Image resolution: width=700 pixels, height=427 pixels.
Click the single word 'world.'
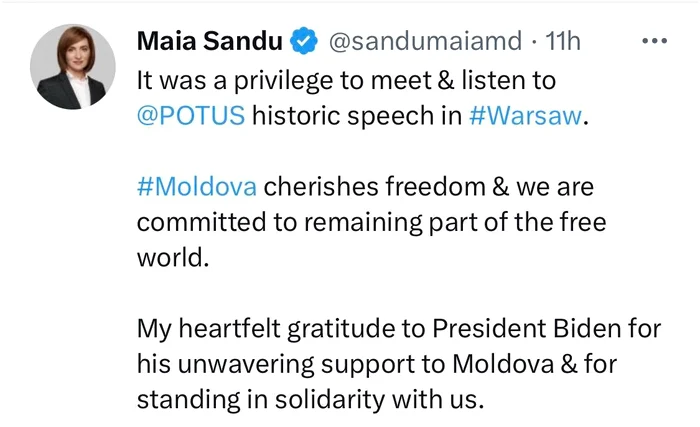pos(173,257)
